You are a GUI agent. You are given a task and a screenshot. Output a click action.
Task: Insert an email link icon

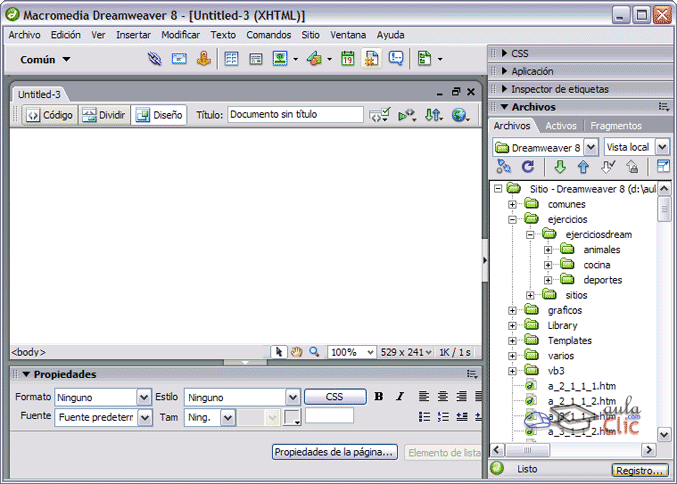point(179,59)
